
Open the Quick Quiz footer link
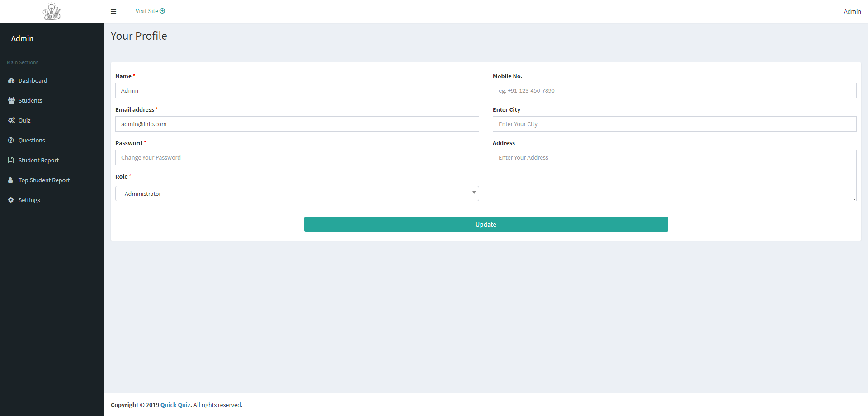175,405
